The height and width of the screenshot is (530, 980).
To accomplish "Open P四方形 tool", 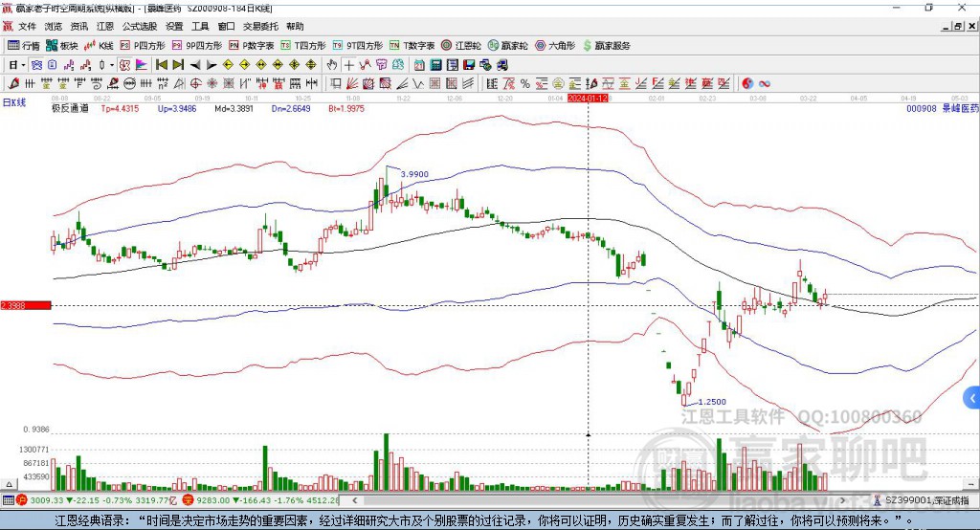I will click(x=143, y=46).
